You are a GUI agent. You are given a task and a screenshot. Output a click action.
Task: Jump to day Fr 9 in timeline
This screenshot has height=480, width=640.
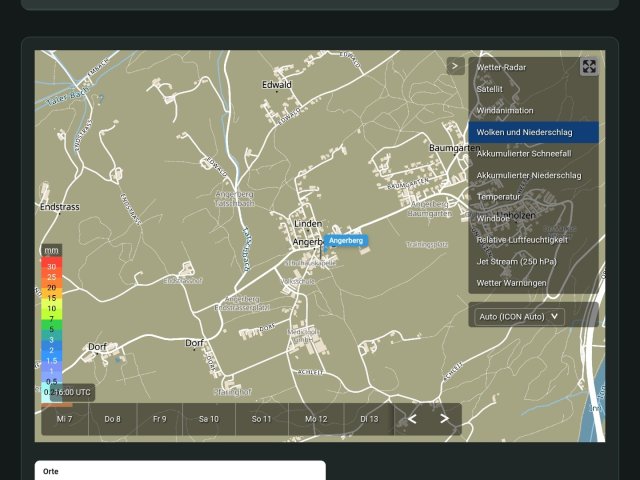[x=160, y=419]
